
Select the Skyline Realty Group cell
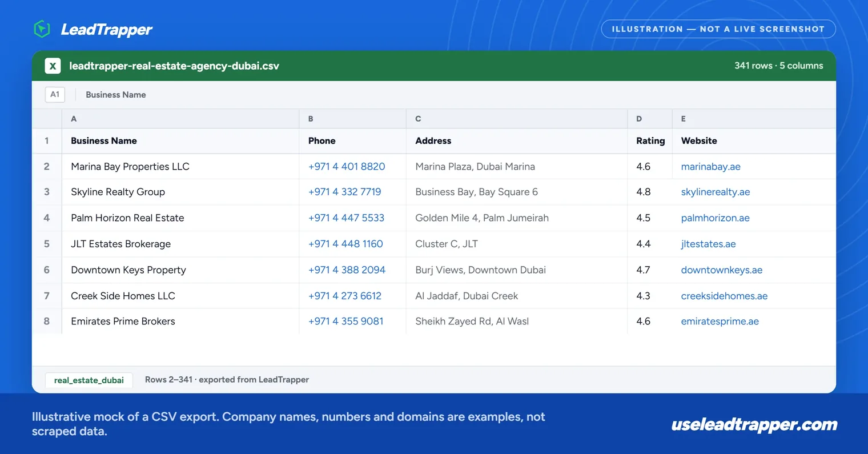coord(180,192)
